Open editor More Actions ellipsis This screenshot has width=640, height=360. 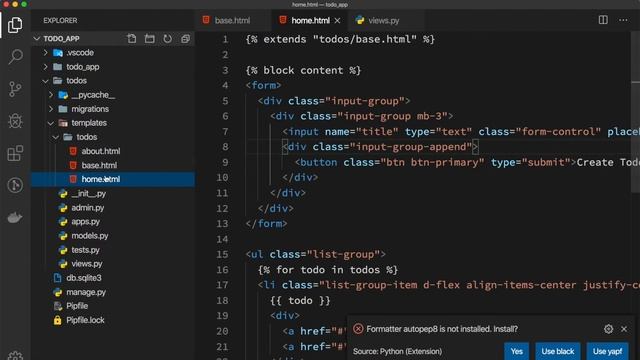point(623,20)
